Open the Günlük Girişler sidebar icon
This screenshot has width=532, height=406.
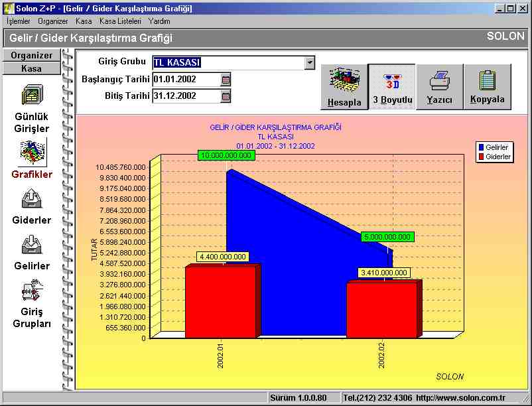point(32,95)
